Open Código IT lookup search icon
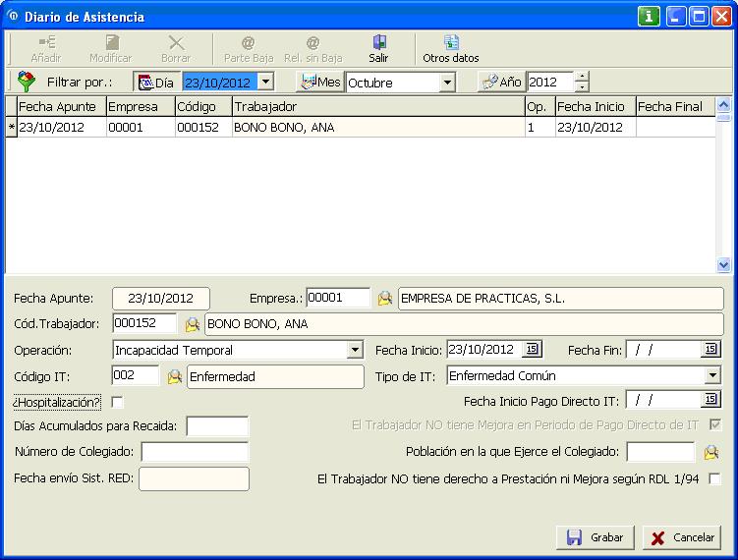This screenshot has width=738, height=560. coord(175,376)
